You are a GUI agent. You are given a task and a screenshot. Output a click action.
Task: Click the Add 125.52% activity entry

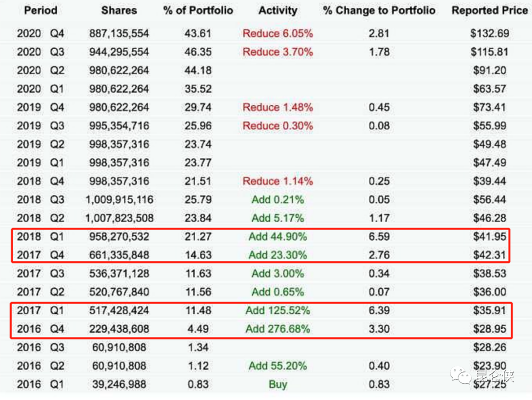coord(278,310)
